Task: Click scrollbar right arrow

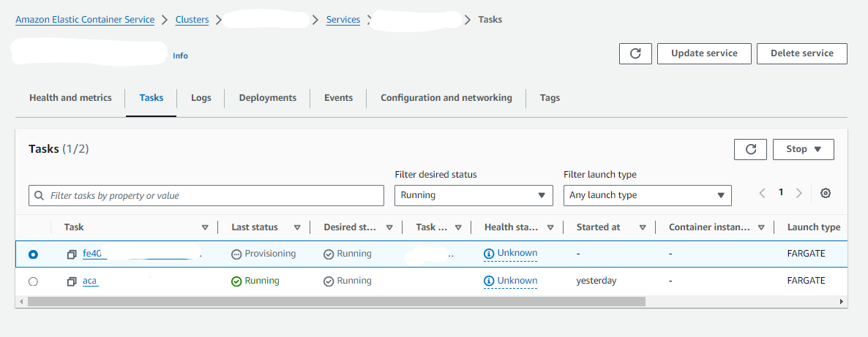Action: (x=842, y=302)
